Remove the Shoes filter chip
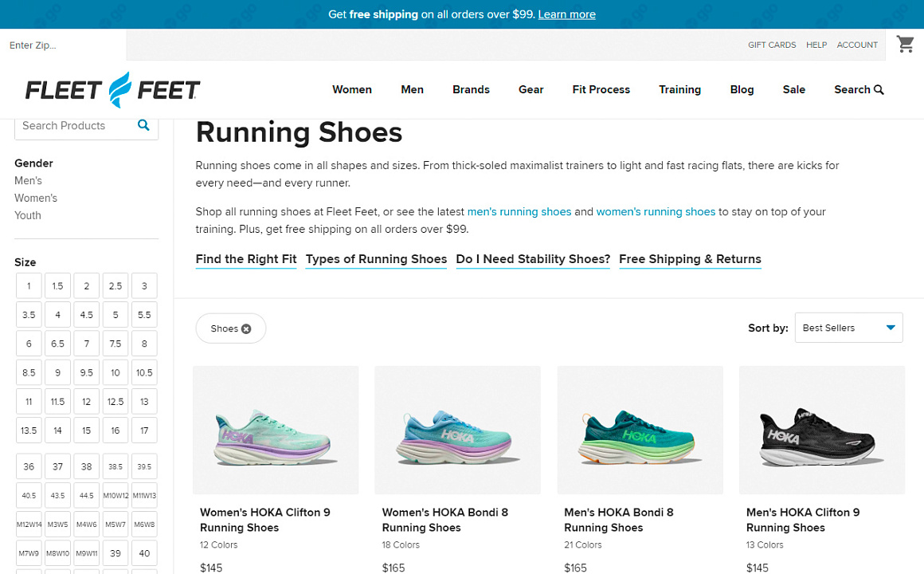This screenshot has height=574, width=924. (246, 328)
